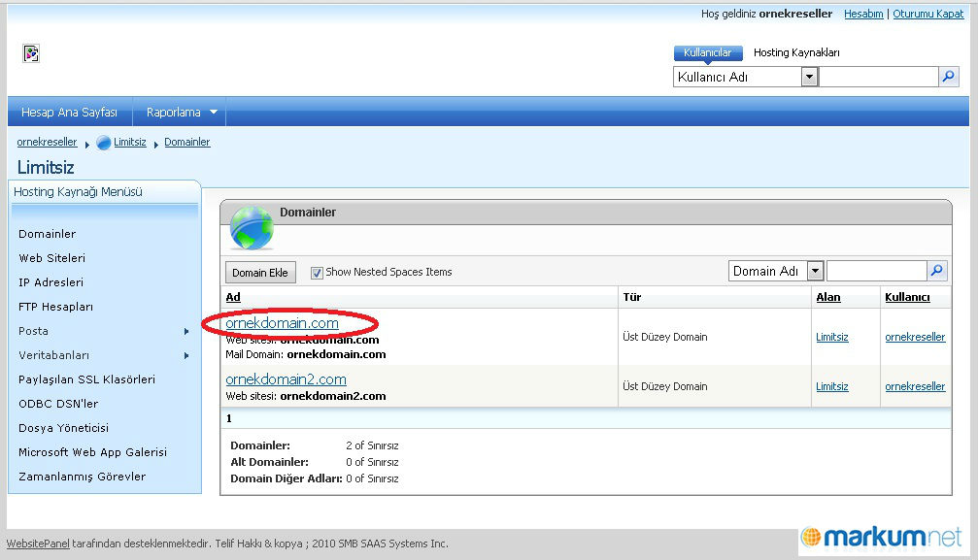Open ODBC DSN'ler in the sidebar
978x560 pixels.
pos(58,404)
